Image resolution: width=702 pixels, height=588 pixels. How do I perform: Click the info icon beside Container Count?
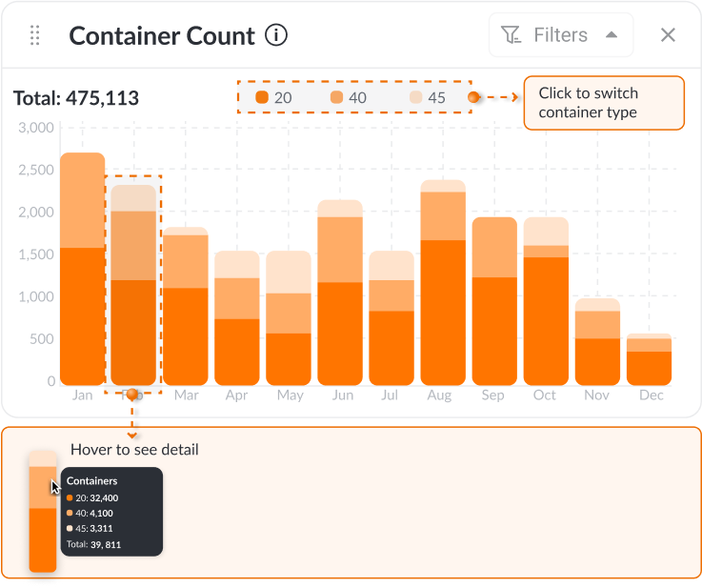(x=276, y=36)
